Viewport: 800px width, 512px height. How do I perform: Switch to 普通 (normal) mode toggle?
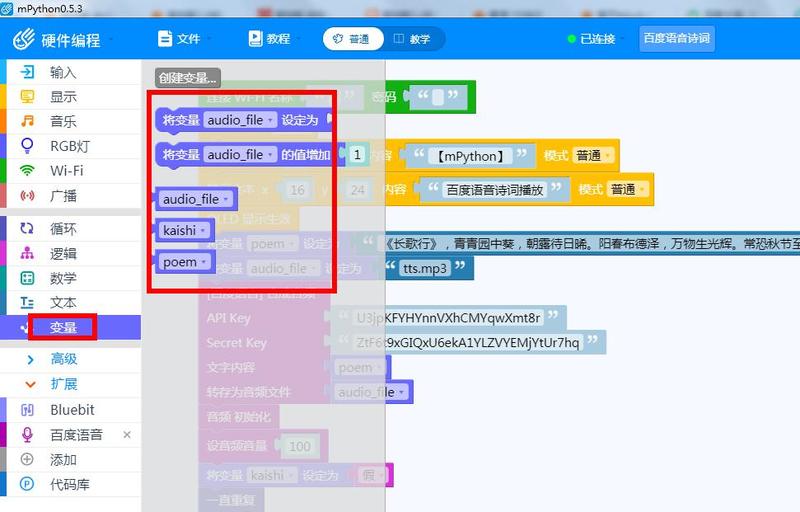[x=350, y=39]
